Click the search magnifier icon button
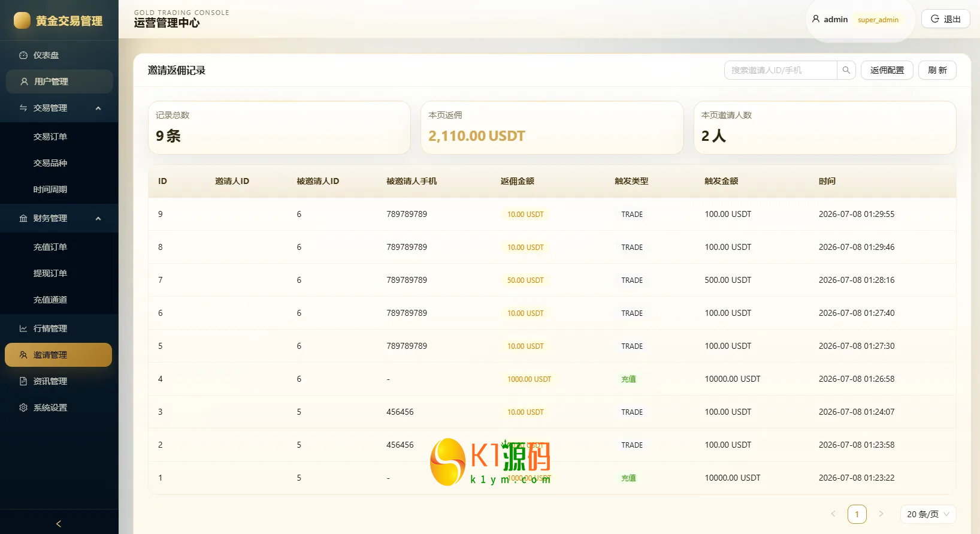The width and height of the screenshot is (980, 534). pyautogui.click(x=846, y=70)
